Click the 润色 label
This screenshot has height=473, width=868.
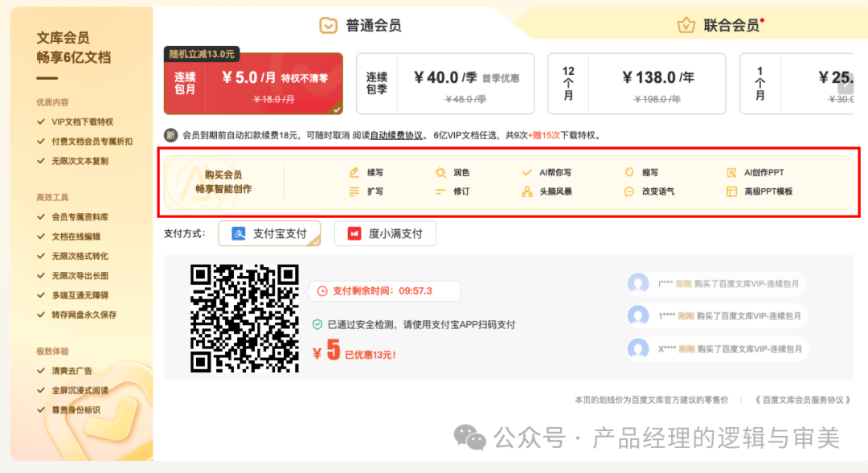click(x=461, y=172)
